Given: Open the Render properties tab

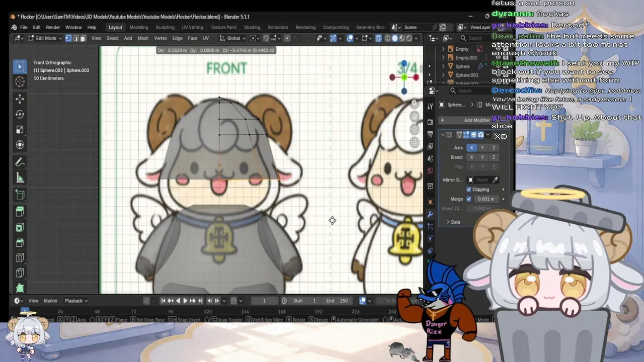Looking at the screenshot, I should (430, 122).
